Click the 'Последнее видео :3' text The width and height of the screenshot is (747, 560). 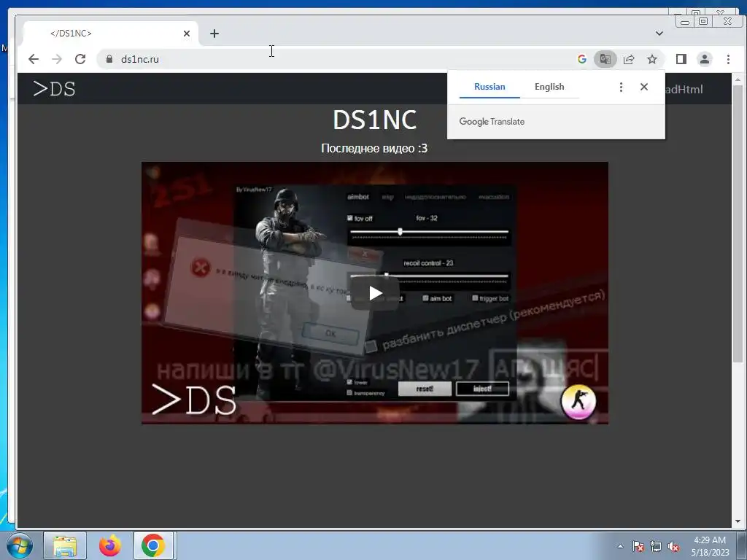(x=374, y=148)
